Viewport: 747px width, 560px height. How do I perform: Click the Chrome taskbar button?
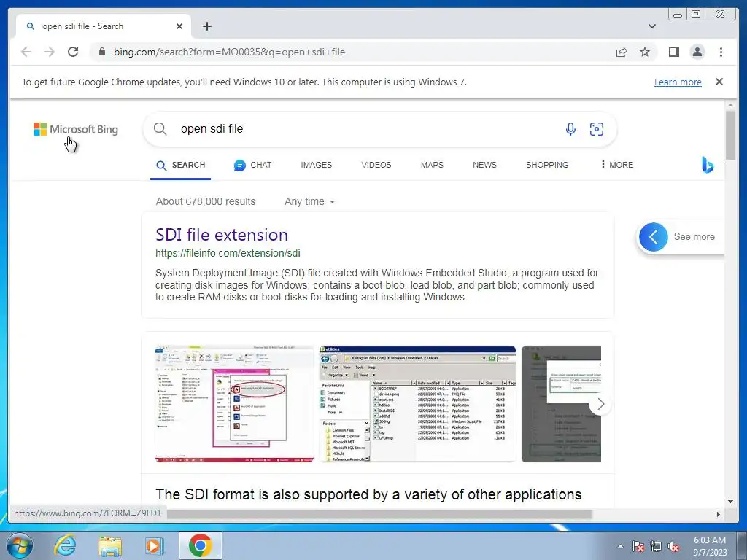coord(201,545)
